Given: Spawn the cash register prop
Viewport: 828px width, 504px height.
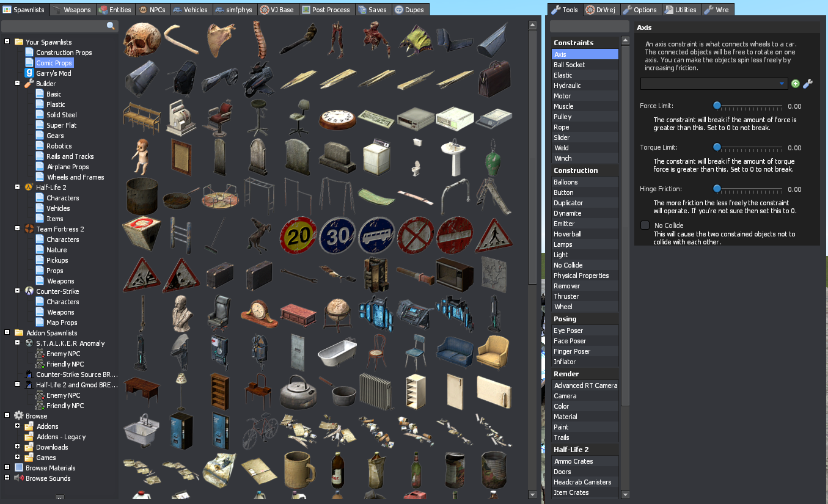Looking at the screenshot, I should (x=181, y=119).
